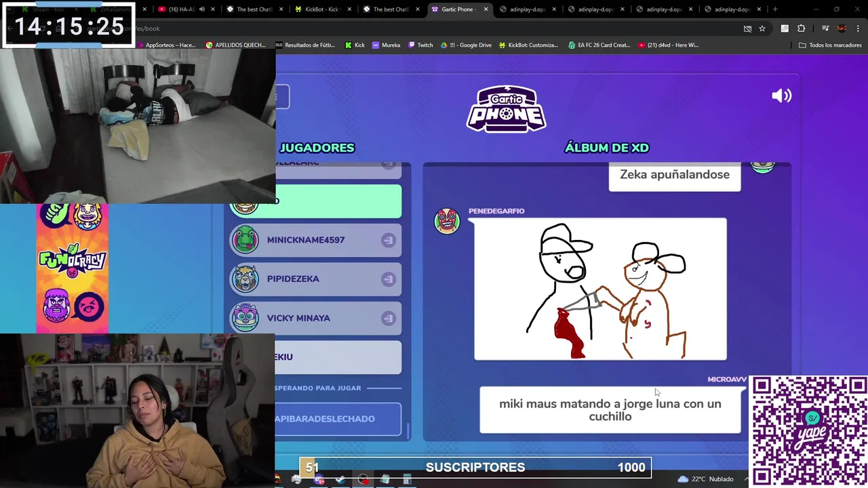Open Steam from the taskbar
This screenshot has width=868, height=488.
pos(340,479)
